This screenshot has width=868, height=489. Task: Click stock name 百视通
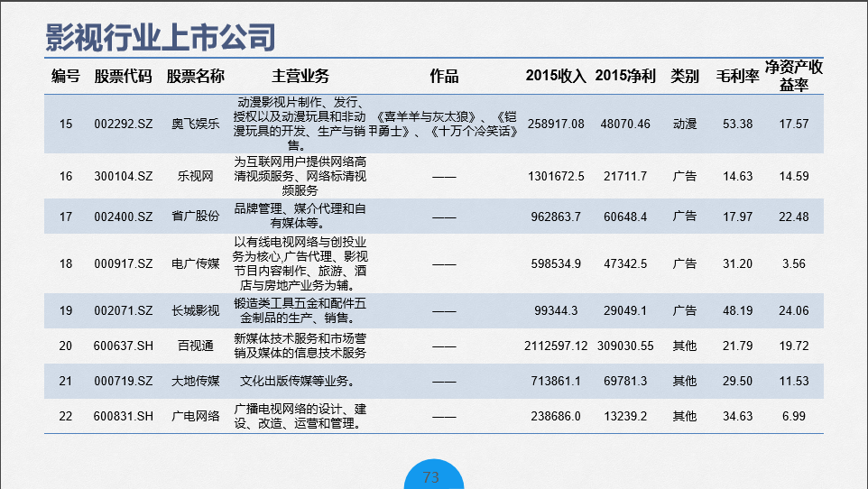[196, 346]
